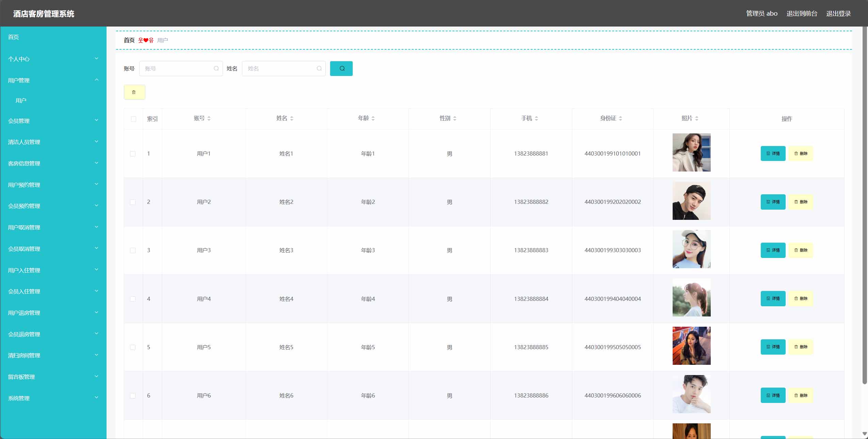Screen dimensions: 868x439
Task: Click the vertical page scrollbar thumb
Action: coord(865,206)
